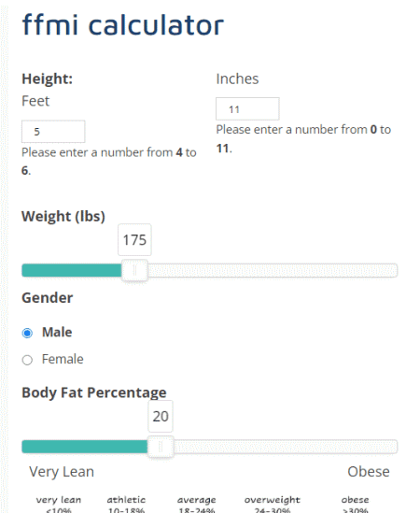Click the unfilled part of Body Fat slider track
Viewport: 420px width, 513px height.
(x=286, y=447)
